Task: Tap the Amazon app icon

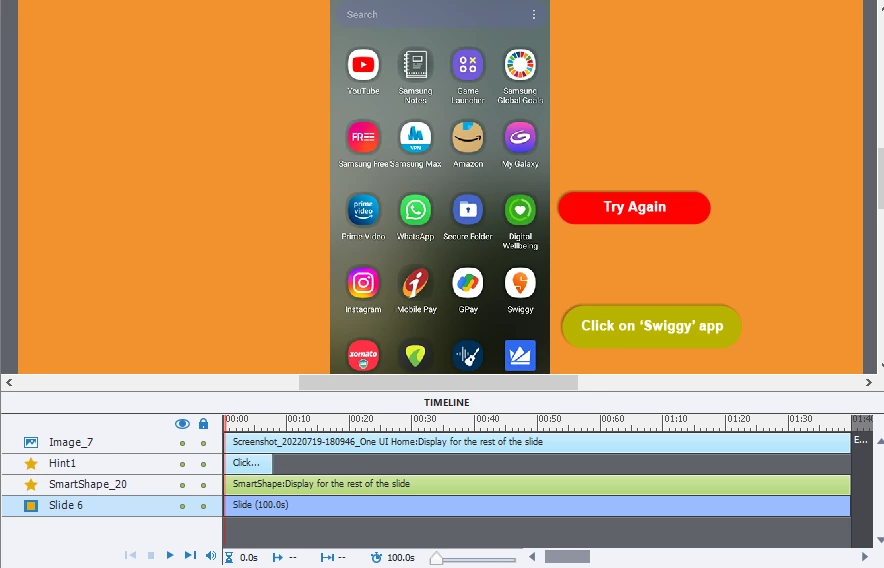Action: tap(468, 137)
